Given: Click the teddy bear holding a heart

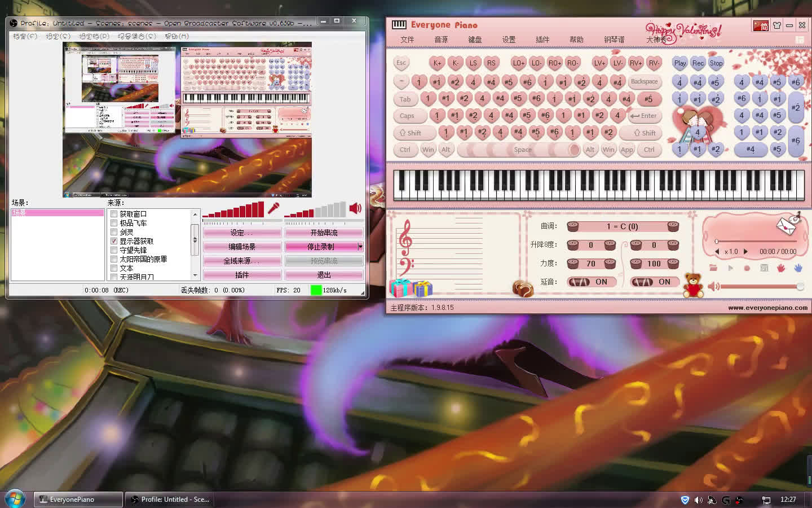Looking at the screenshot, I should 694,285.
